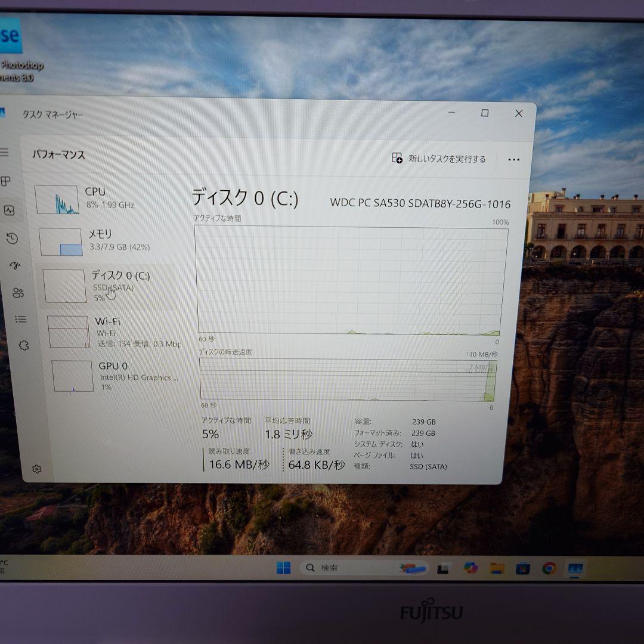The image size is (644, 644).
Task: Open the more options (…) menu
Action: pyautogui.click(x=513, y=159)
